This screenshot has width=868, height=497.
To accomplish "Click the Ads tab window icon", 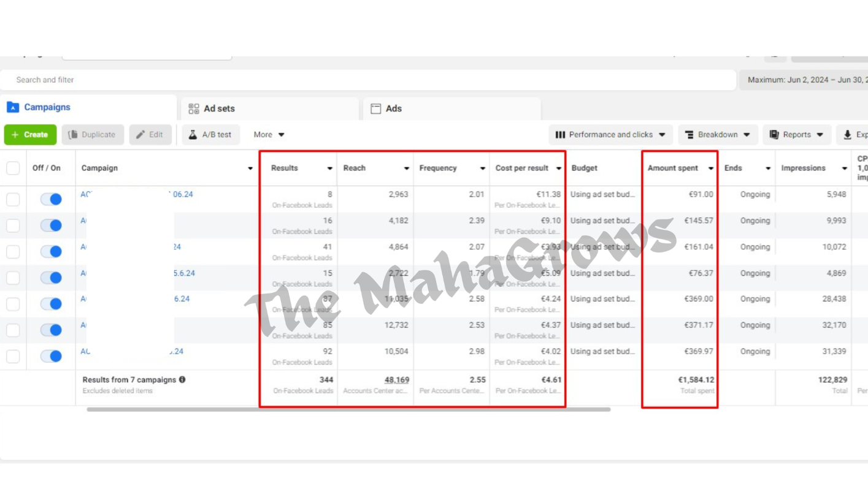I will [376, 108].
